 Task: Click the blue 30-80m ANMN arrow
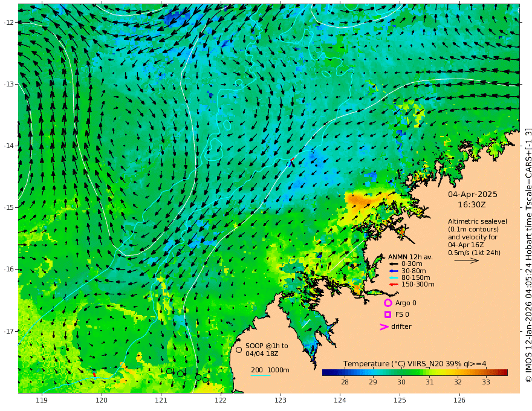(394, 271)
